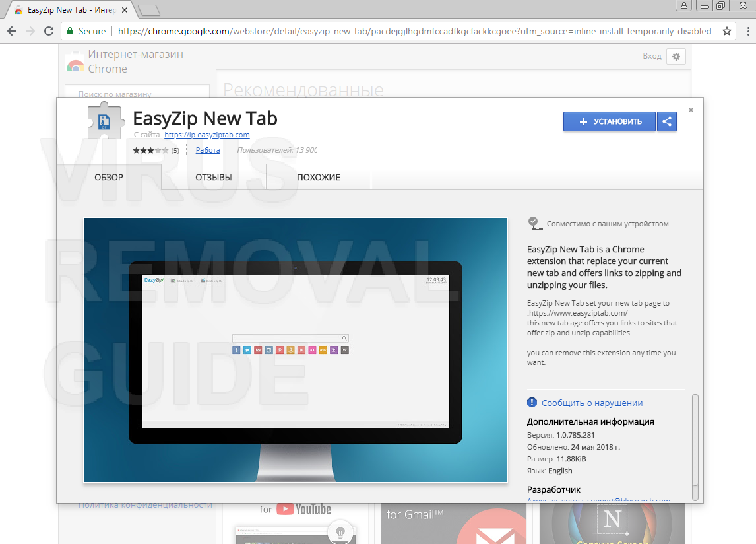Open the Gmail extension card behind dialog

[454, 524]
